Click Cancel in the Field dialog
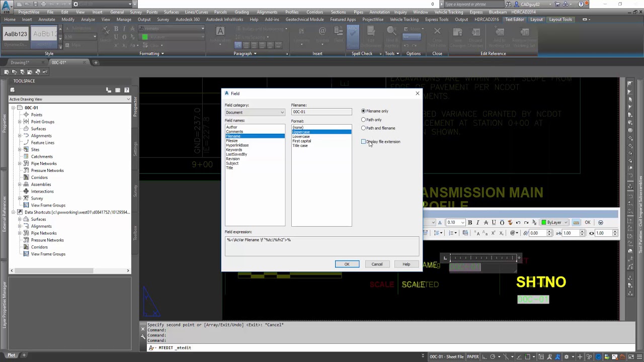The width and height of the screenshot is (644, 362). click(x=377, y=264)
